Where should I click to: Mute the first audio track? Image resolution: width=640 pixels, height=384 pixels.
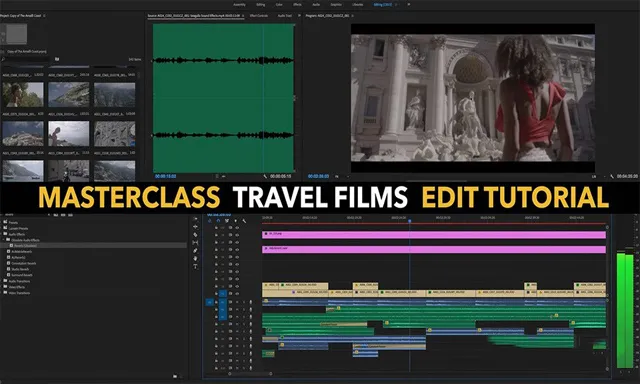237,302
